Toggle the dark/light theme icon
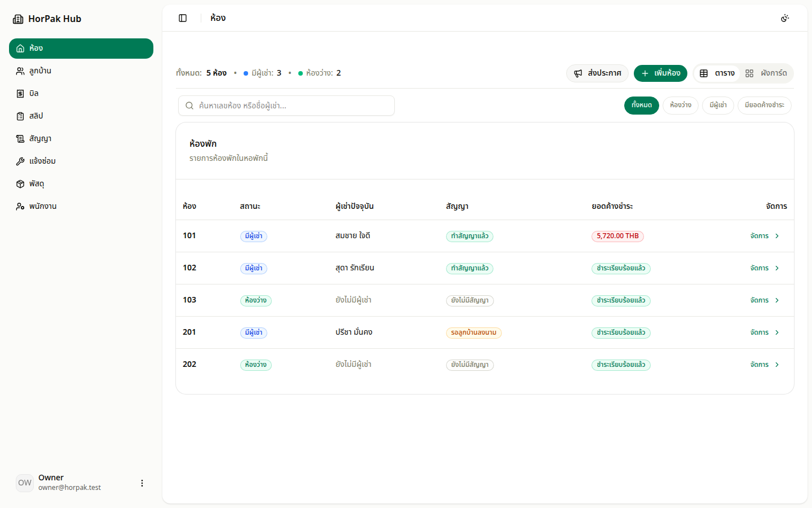The image size is (812, 508). [x=785, y=18]
